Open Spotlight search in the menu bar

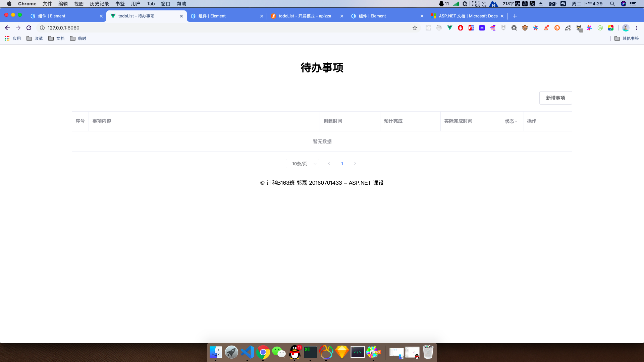coord(612,4)
